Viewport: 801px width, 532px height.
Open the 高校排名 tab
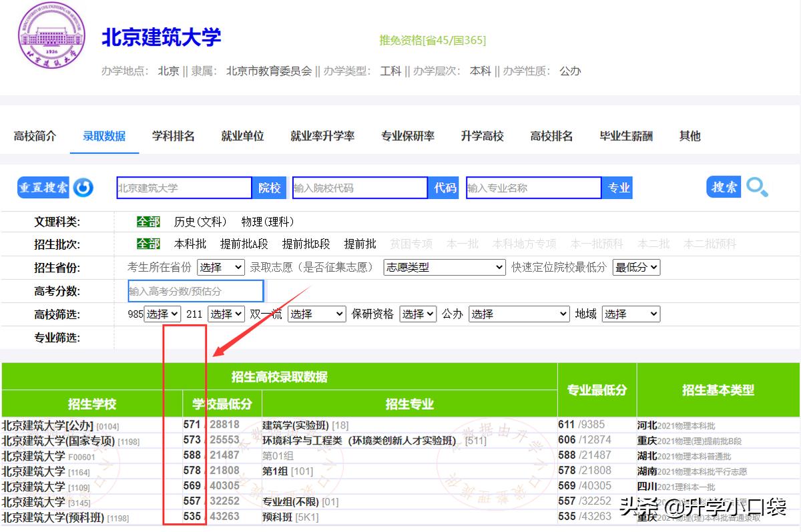[x=551, y=136]
